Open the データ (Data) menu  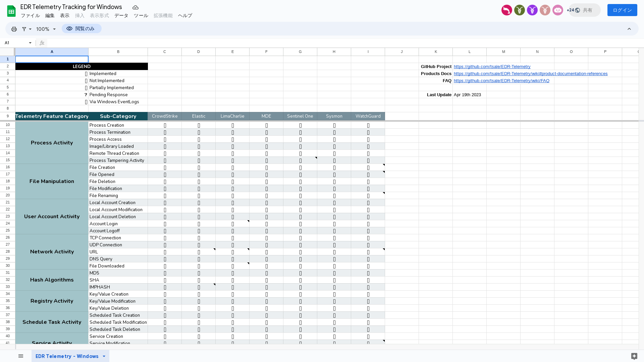click(x=121, y=16)
